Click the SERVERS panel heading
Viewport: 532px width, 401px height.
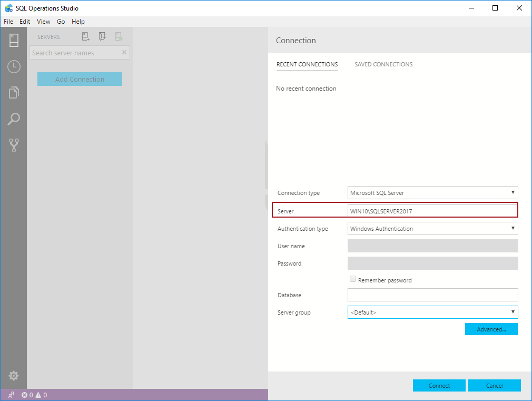click(48, 37)
